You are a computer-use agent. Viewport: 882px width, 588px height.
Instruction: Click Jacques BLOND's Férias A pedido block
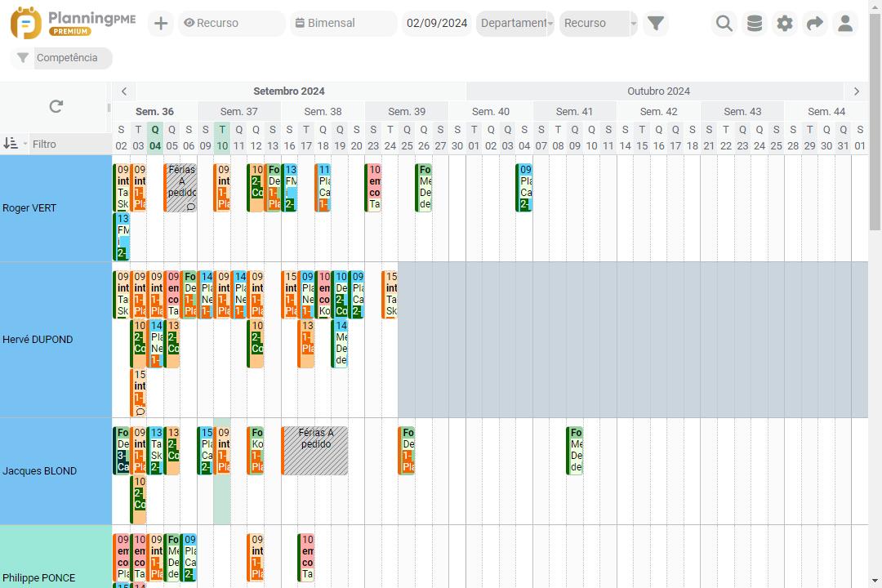click(x=316, y=450)
